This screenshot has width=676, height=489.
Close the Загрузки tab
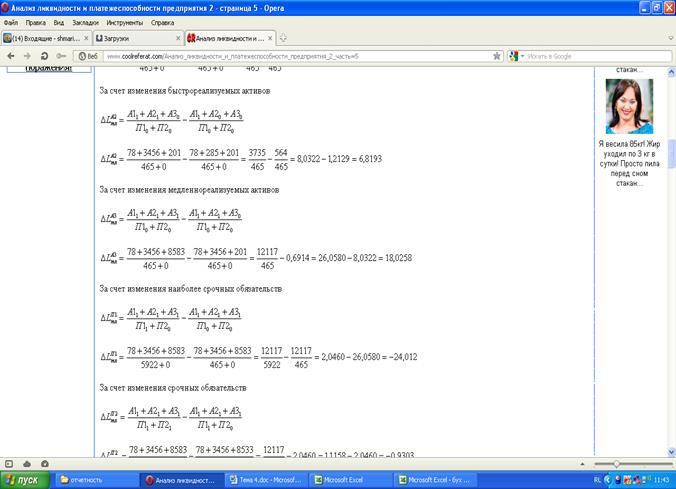tap(178, 38)
